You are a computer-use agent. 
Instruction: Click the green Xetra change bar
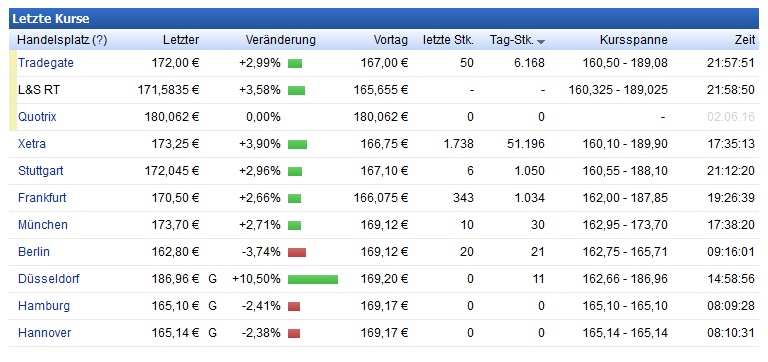pos(297,145)
